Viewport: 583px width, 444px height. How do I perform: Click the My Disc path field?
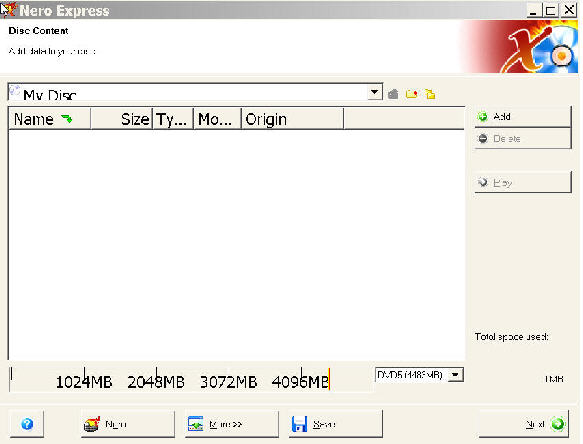[195, 92]
